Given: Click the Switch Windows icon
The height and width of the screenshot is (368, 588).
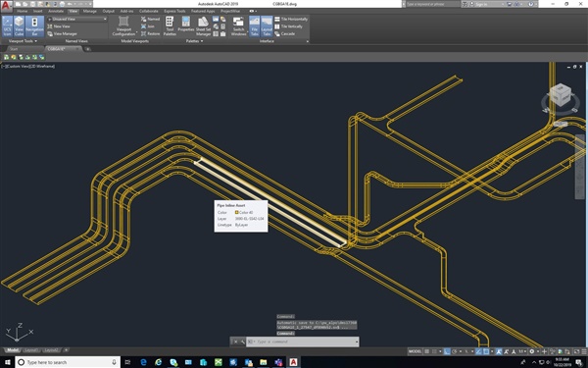Looking at the screenshot, I should 238,26.
